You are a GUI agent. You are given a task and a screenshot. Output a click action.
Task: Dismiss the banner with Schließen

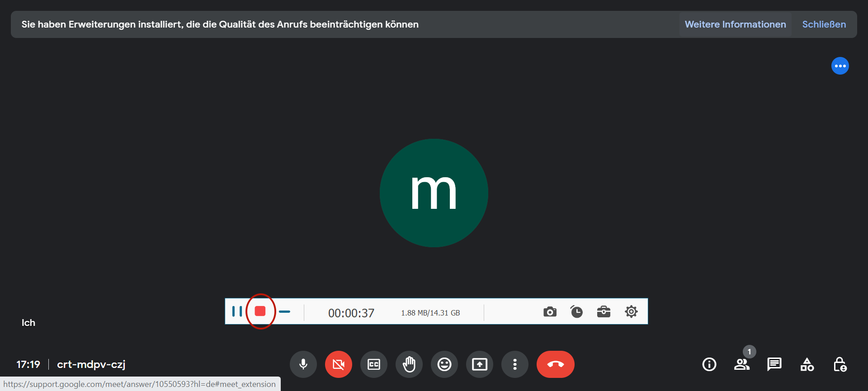tap(824, 24)
